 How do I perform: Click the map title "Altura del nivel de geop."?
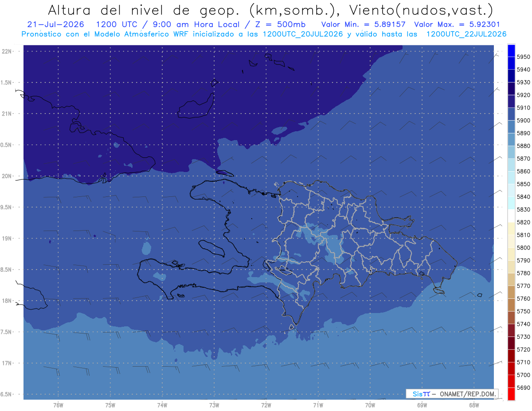click(145, 10)
